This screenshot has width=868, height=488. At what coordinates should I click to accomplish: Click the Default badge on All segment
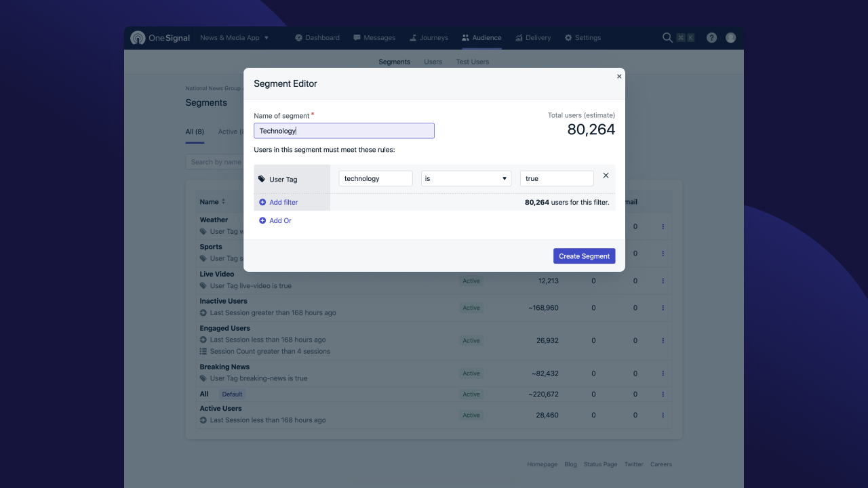232,394
